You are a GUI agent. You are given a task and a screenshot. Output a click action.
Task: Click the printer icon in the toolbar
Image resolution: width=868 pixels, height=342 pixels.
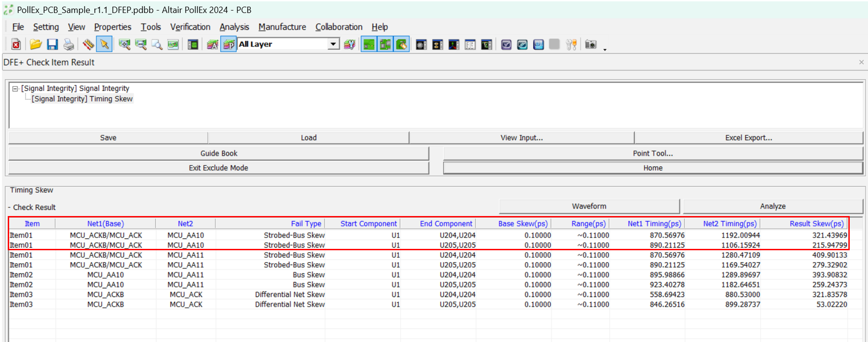(x=68, y=44)
